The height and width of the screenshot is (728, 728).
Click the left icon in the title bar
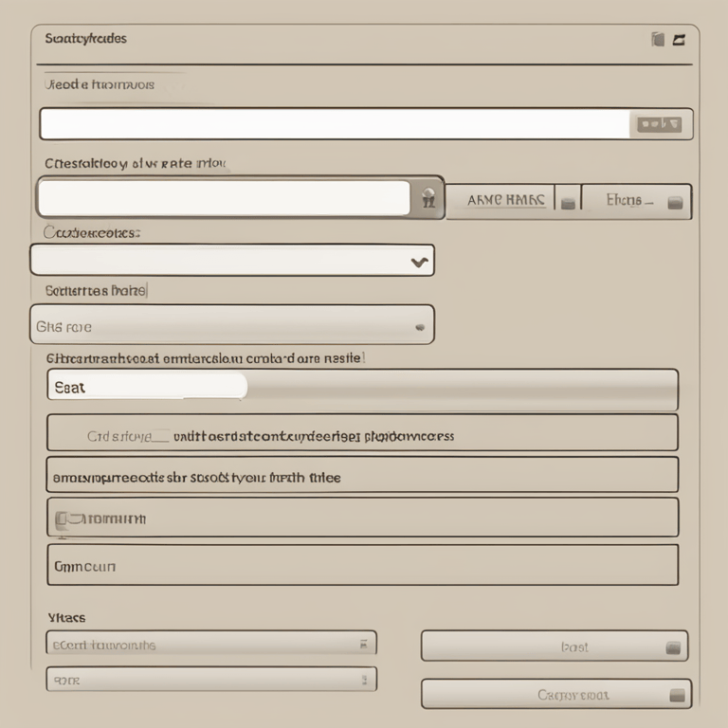click(658, 39)
